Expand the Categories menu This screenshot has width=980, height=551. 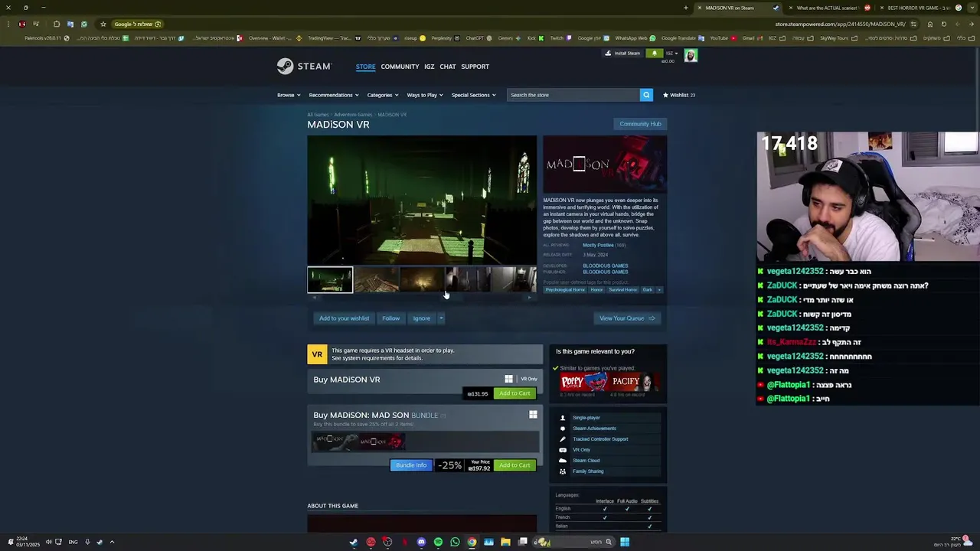pos(383,95)
